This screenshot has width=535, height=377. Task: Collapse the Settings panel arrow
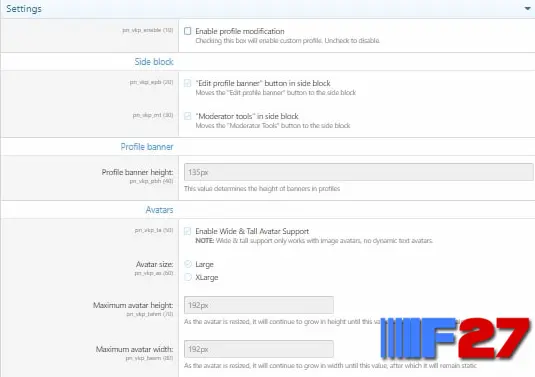pos(527,9)
